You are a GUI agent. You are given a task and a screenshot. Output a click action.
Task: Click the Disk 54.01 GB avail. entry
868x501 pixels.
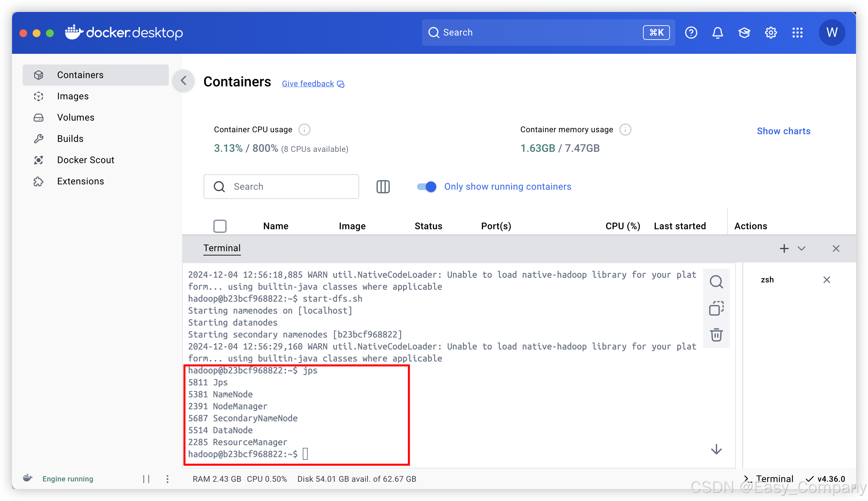point(357,479)
